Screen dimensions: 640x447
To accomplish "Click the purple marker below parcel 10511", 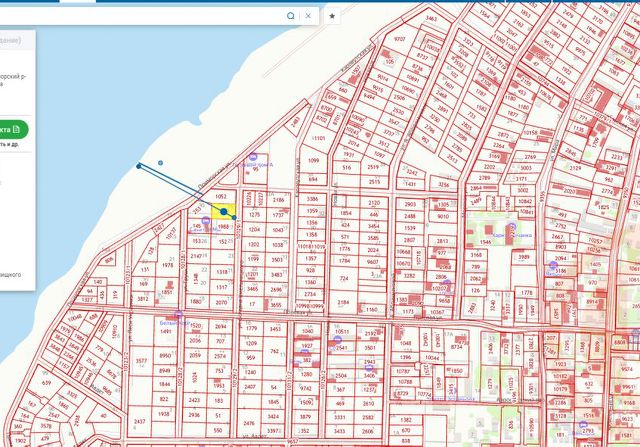I will pos(338,340).
